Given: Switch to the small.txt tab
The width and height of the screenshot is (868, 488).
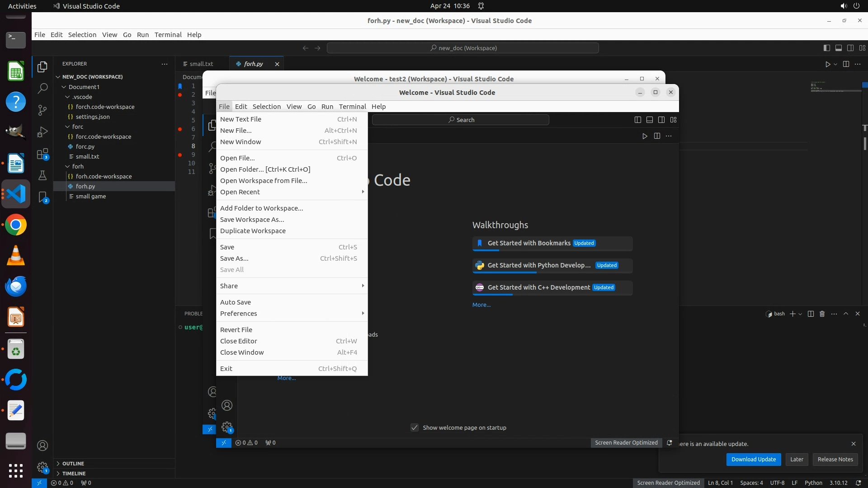Looking at the screenshot, I should [201, 64].
